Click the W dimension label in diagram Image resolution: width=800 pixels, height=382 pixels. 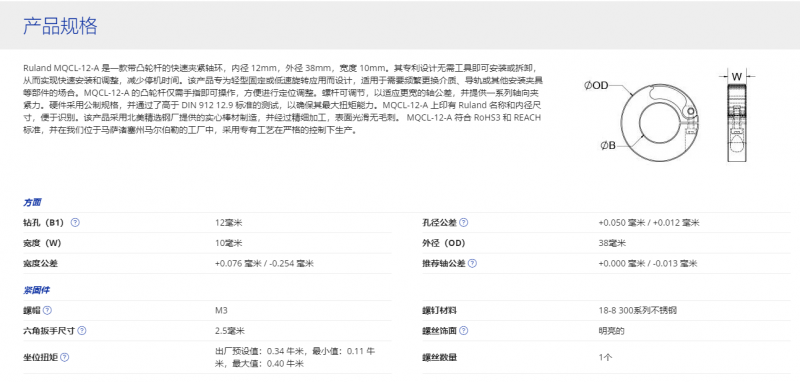pos(737,77)
